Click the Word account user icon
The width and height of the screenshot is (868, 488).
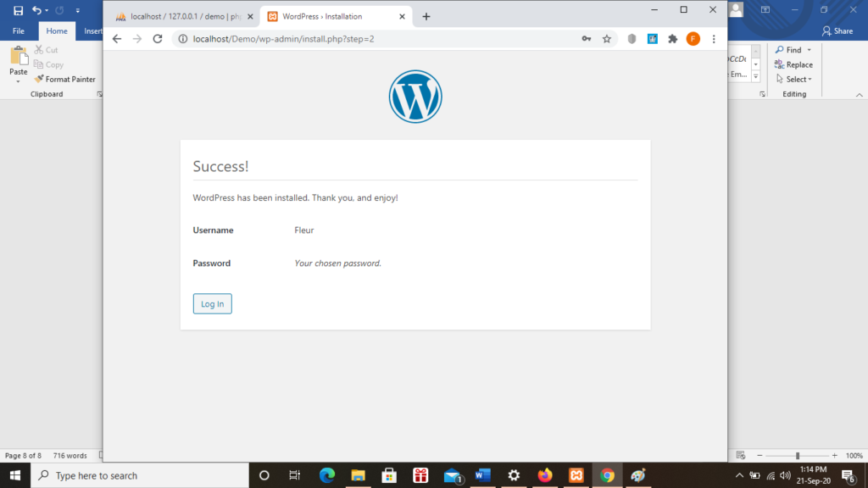tap(736, 9)
